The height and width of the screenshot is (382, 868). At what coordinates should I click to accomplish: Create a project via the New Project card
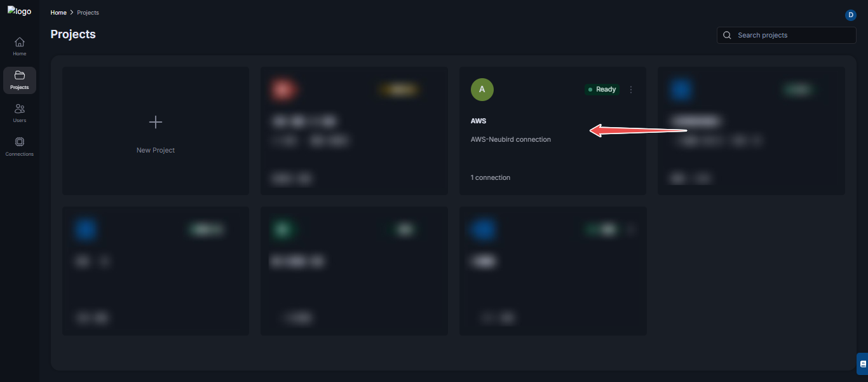point(155,131)
